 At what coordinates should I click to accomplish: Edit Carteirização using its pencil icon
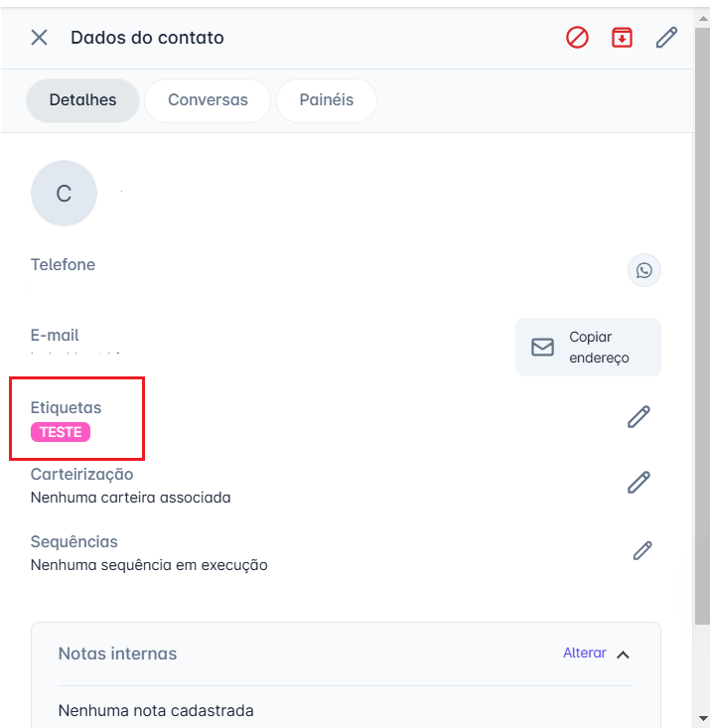point(639,483)
